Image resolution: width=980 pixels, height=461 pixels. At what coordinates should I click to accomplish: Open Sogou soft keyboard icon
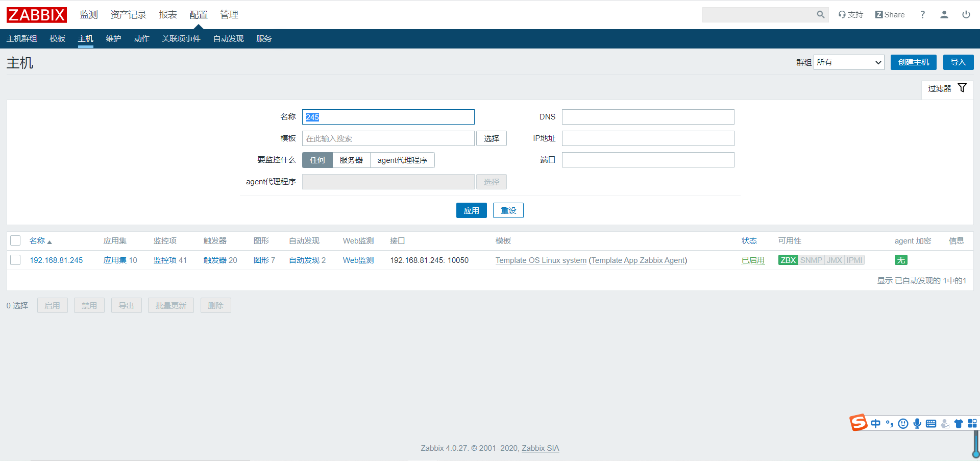931,423
